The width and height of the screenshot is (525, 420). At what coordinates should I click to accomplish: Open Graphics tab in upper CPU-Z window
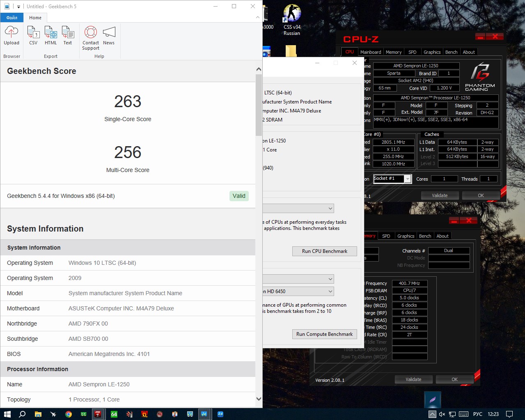tap(432, 52)
